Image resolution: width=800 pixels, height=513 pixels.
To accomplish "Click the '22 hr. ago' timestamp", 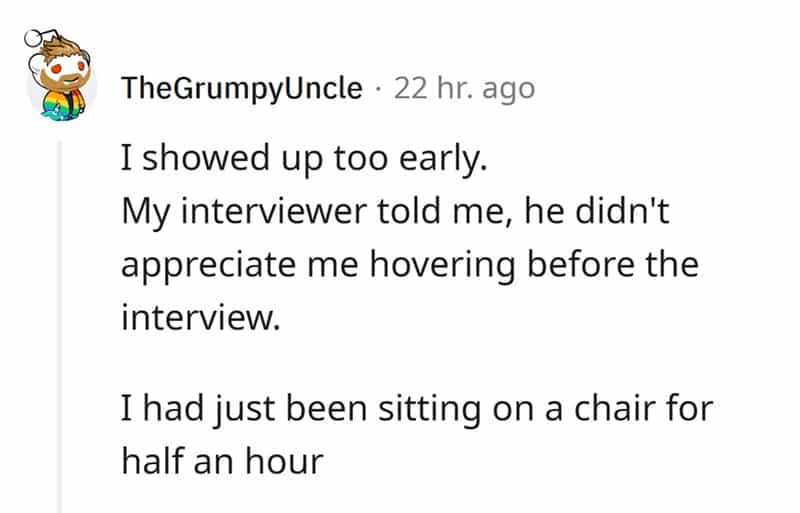I will [464, 88].
